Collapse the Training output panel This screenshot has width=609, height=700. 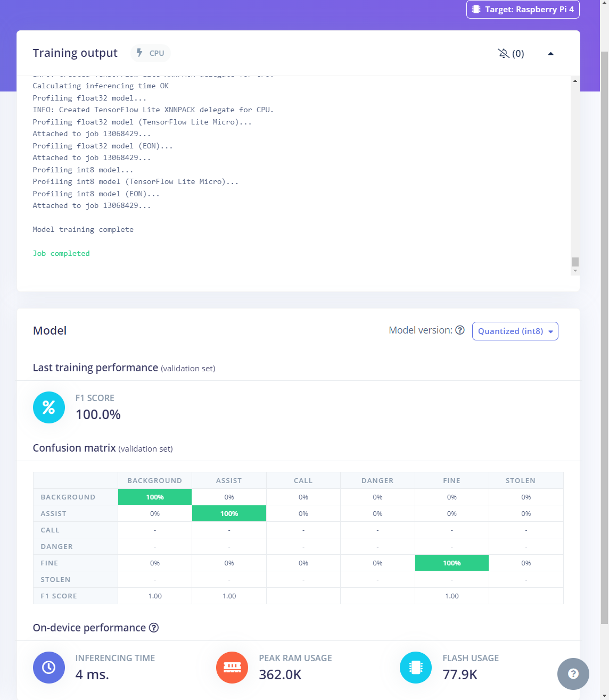point(550,53)
